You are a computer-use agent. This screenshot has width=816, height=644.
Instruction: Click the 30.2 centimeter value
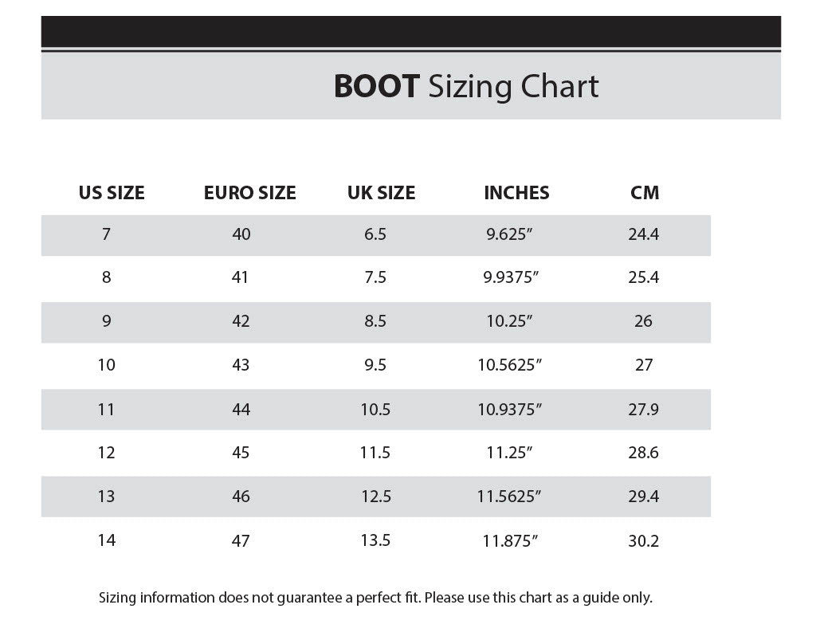(x=644, y=541)
